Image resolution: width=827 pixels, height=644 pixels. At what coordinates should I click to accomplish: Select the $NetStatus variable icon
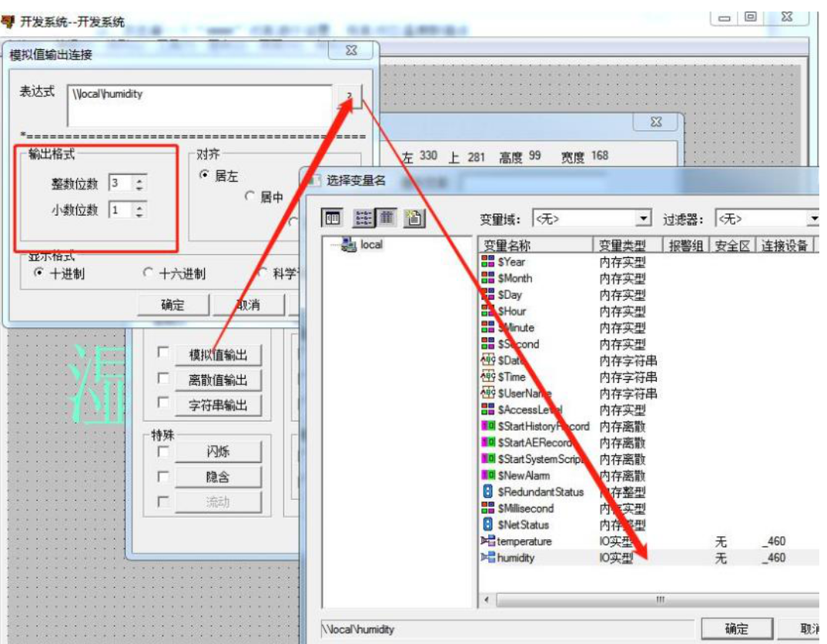click(488, 525)
